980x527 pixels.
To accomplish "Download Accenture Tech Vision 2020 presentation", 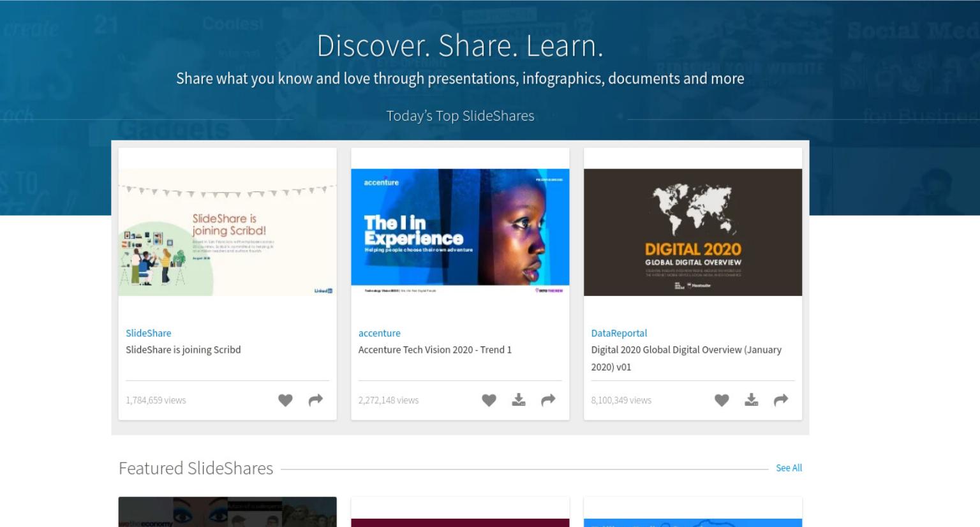I will click(519, 400).
